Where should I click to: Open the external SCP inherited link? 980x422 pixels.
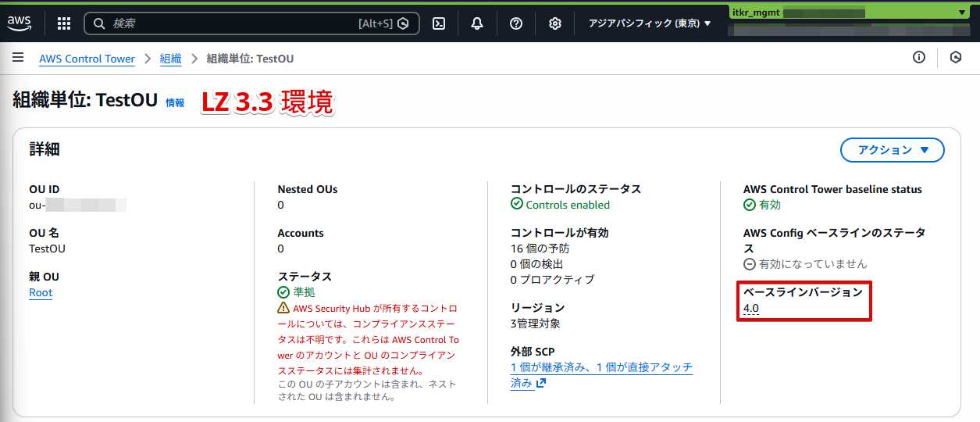point(601,367)
